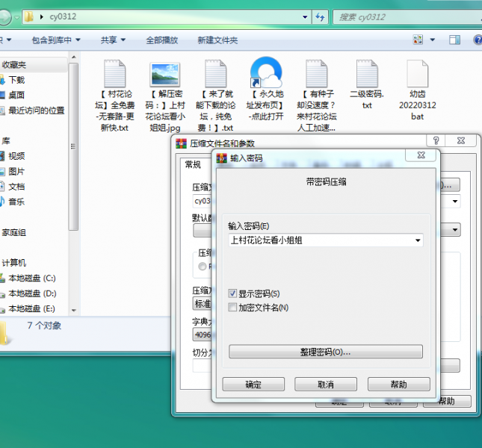The width and height of the screenshot is (482, 448).
Task: Click the 确定 button in password dialog
Action: click(x=253, y=385)
